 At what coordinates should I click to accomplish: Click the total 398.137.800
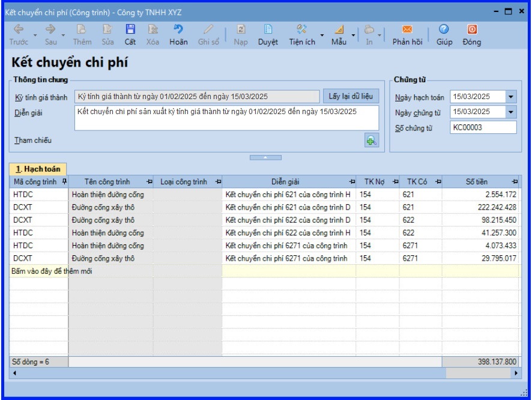coord(481,362)
